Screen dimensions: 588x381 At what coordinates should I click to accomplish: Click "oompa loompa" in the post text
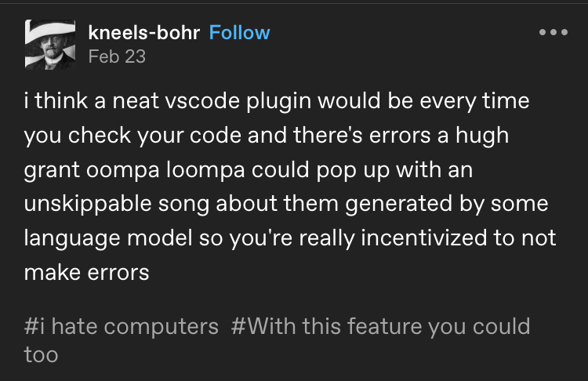(165, 170)
